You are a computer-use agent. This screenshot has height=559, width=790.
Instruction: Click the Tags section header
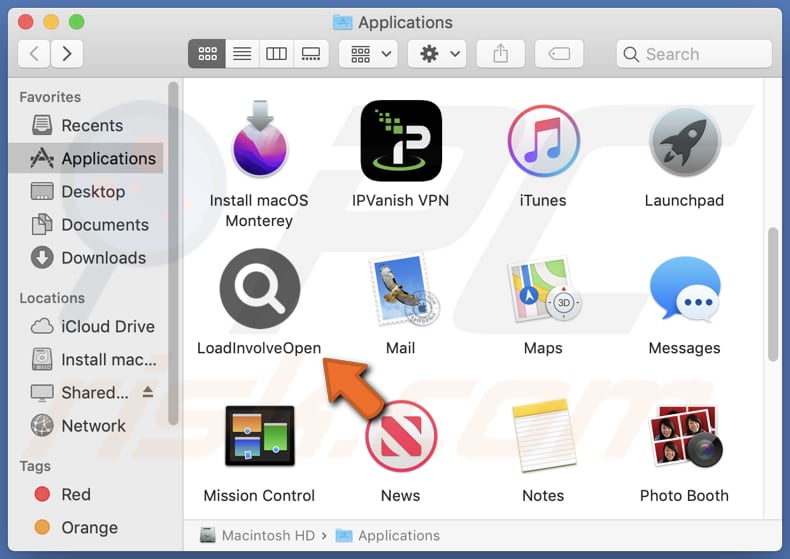[35, 466]
